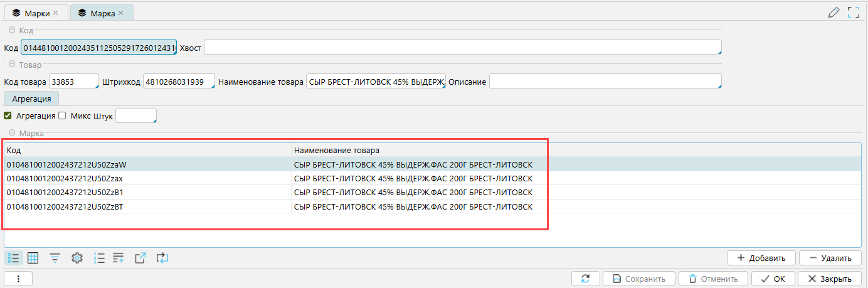Viewport: 868px width, 288px height.
Task: Click the export to external window icon
Action: pos(140,258)
